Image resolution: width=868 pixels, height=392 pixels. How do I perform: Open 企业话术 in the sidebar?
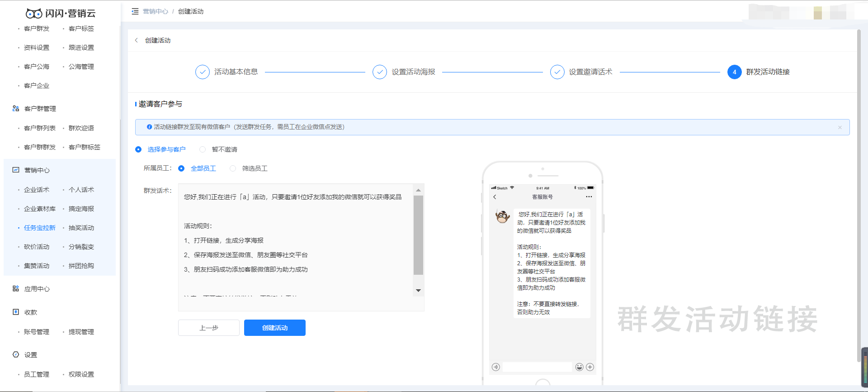pos(37,190)
